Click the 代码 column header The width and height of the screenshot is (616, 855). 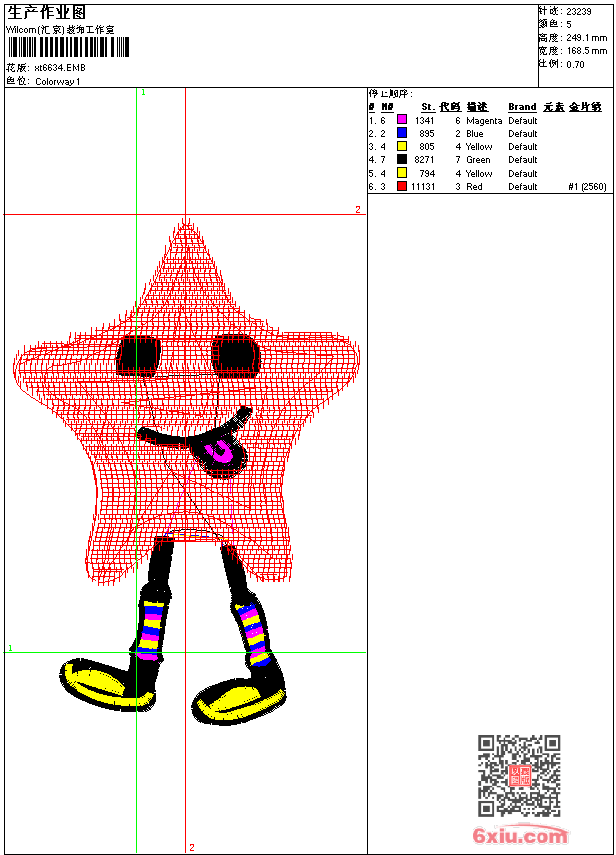(x=450, y=107)
